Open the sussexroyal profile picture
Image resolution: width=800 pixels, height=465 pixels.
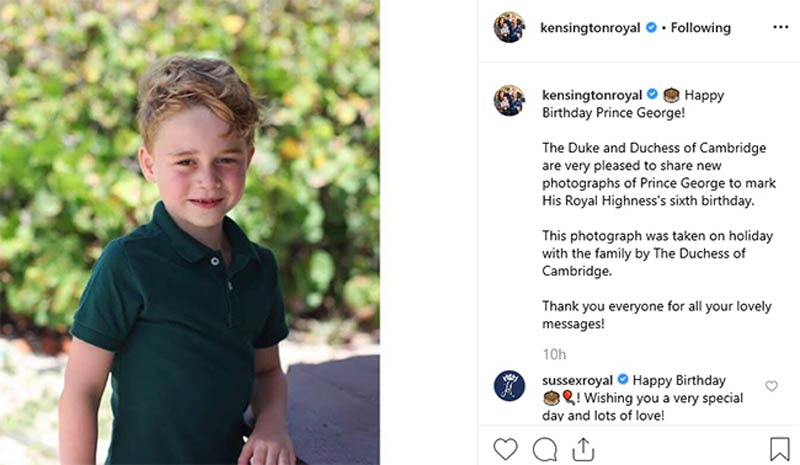510,386
